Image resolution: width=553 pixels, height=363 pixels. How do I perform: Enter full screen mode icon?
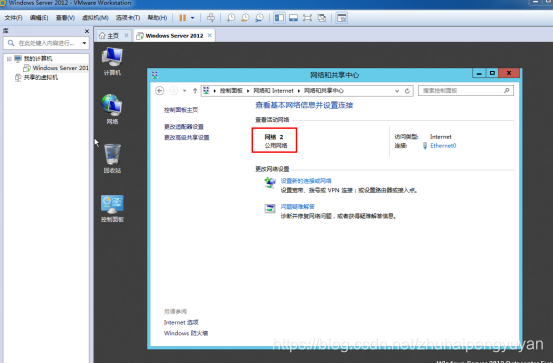tap(308, 18)
